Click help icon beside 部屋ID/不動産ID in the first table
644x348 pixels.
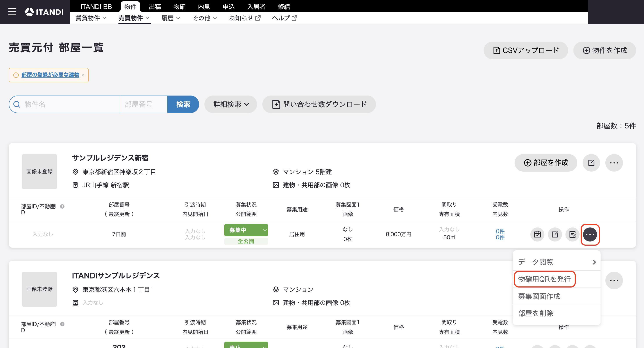coord(62,206)
